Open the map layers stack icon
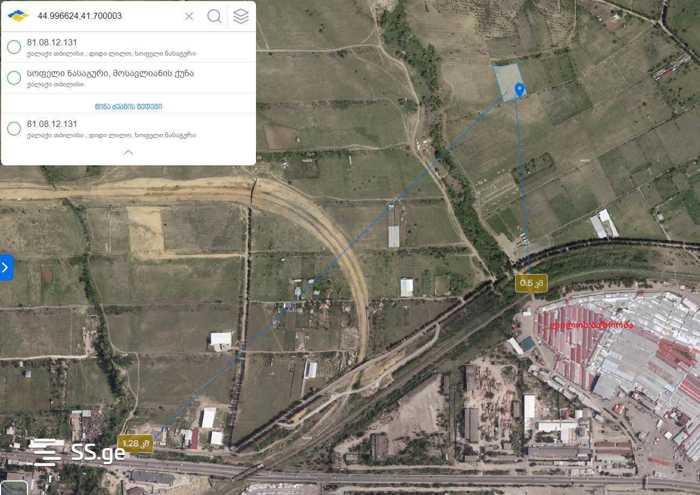The height and width of the screenshot is (495, 700). point(241,16)
